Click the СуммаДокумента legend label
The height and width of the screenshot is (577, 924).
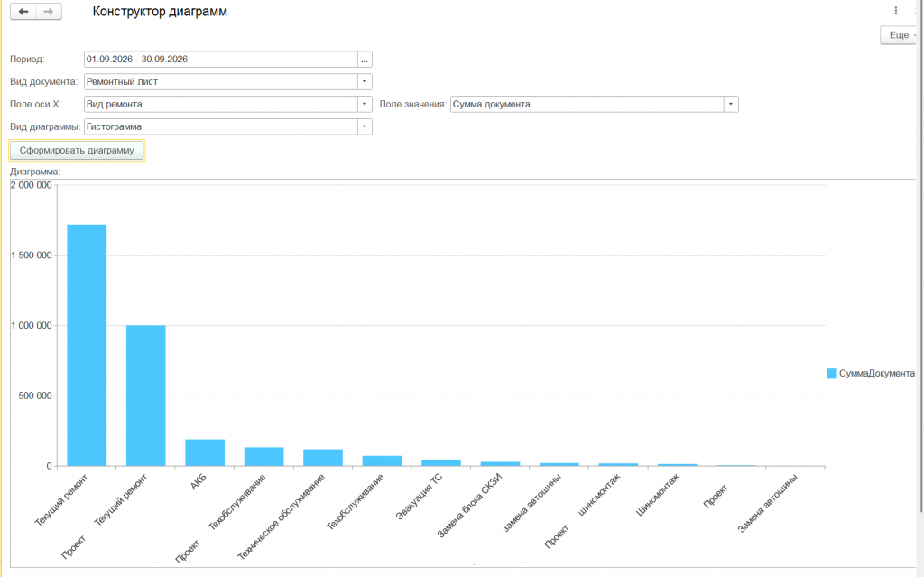[x=876, y=374]
